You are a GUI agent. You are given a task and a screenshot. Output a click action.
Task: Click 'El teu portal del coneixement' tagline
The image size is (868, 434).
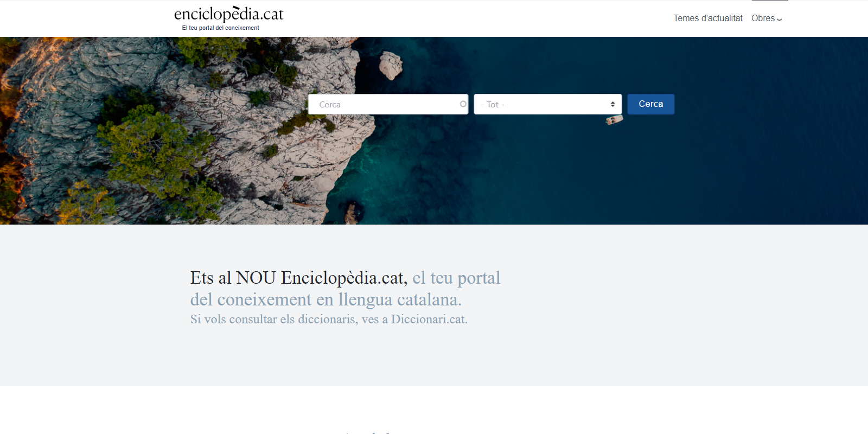220,28
